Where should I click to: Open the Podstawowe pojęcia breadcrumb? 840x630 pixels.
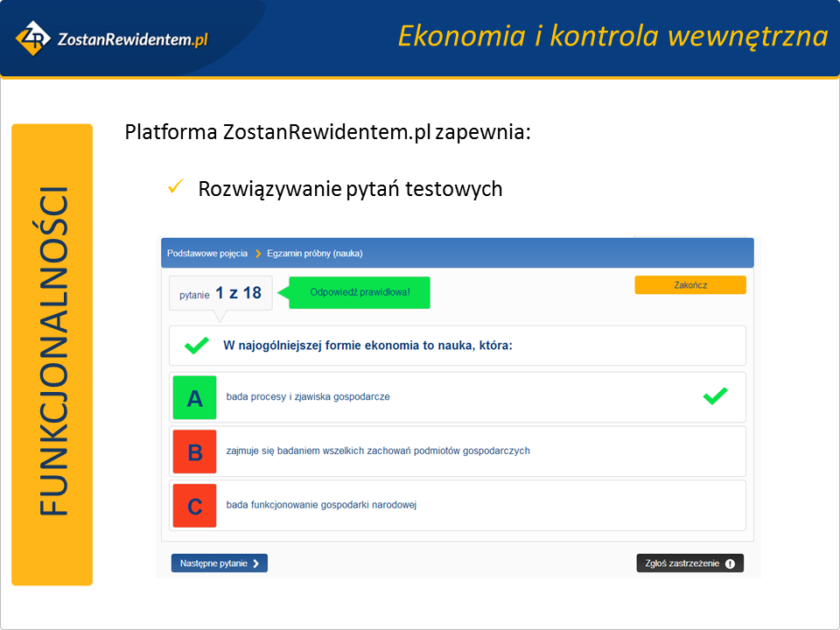coord(207,253)
